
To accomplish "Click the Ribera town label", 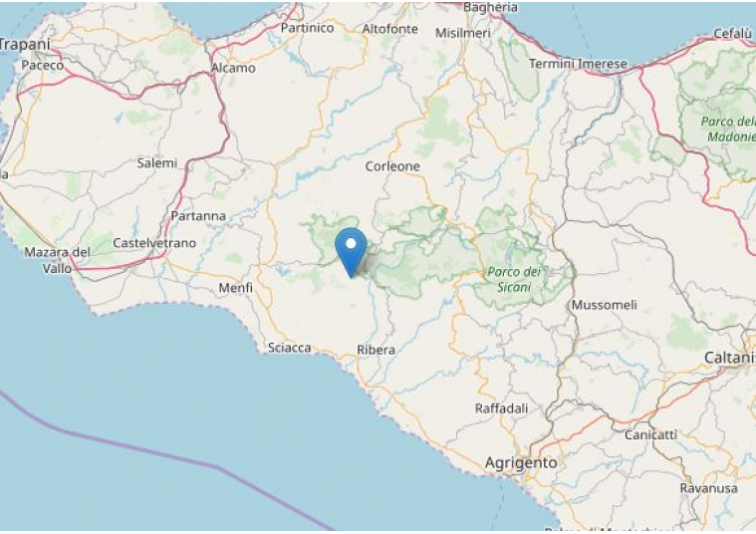I will pyautogui.click(x=377, y=350).
